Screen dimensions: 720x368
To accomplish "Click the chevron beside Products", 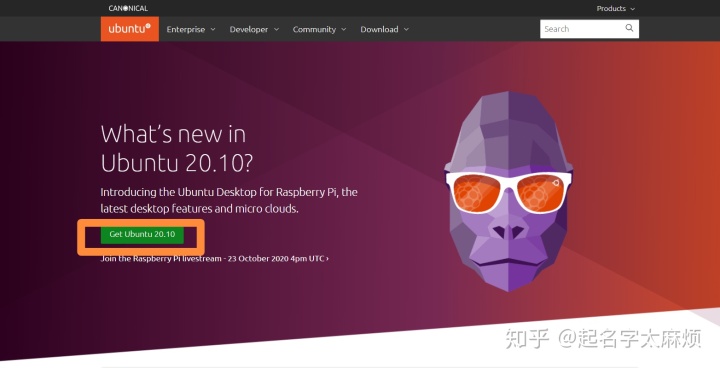I will (x=633, y=9).
